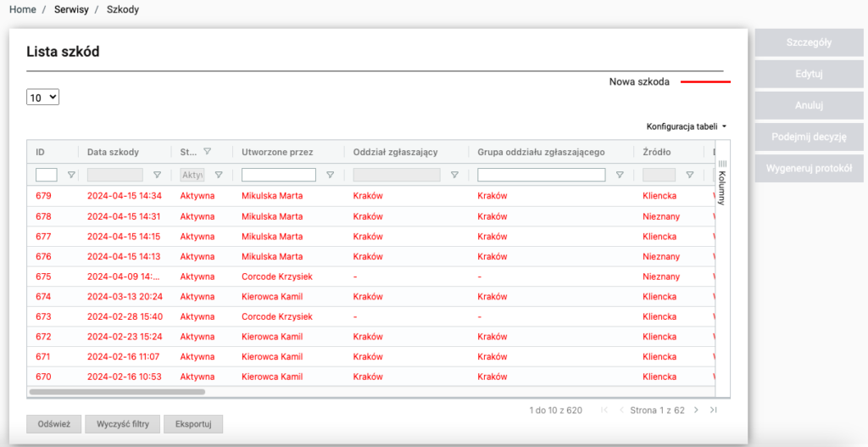This screenshot has width=868, height=447.
Task: Click the ID column filter icon
Action: 71,175
